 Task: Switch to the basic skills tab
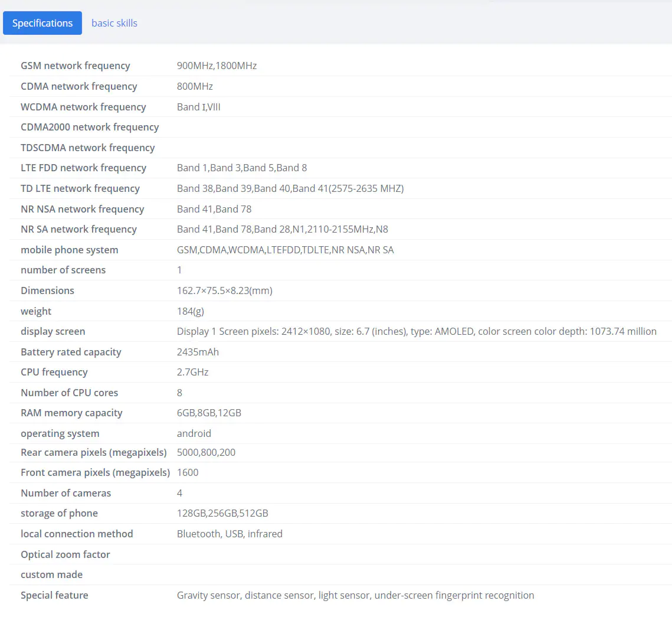114,23
